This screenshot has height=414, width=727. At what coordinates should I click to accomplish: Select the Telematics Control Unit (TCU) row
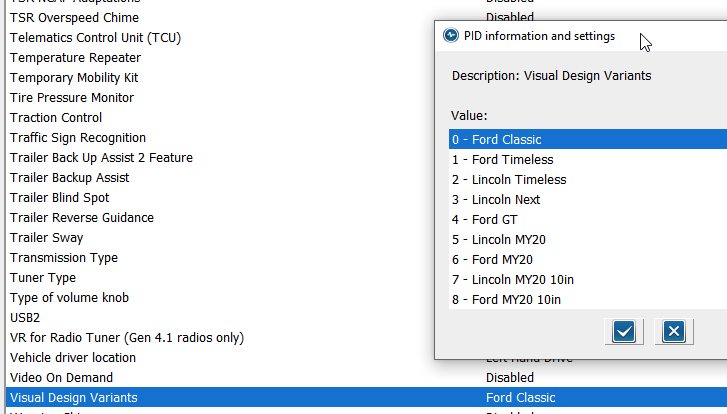click(220, 38)
